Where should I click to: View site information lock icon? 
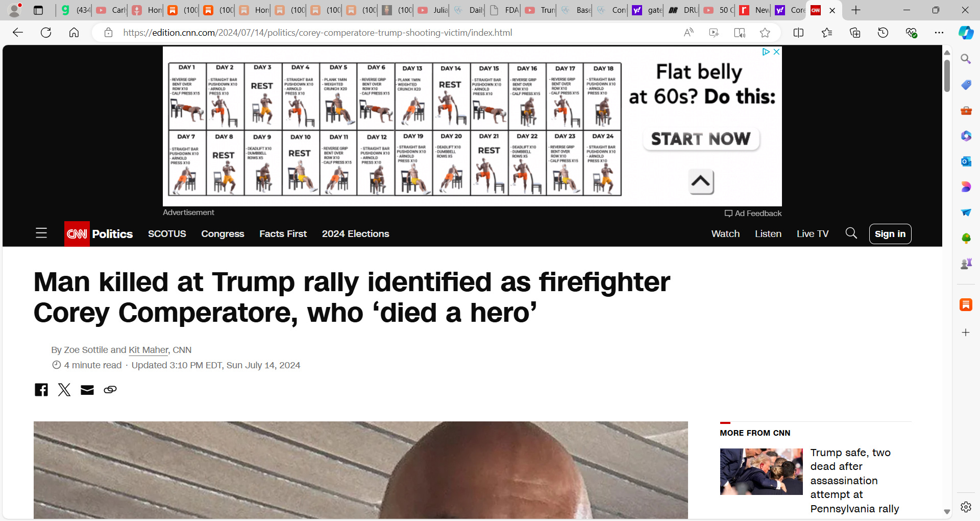(x=108, y=33)
